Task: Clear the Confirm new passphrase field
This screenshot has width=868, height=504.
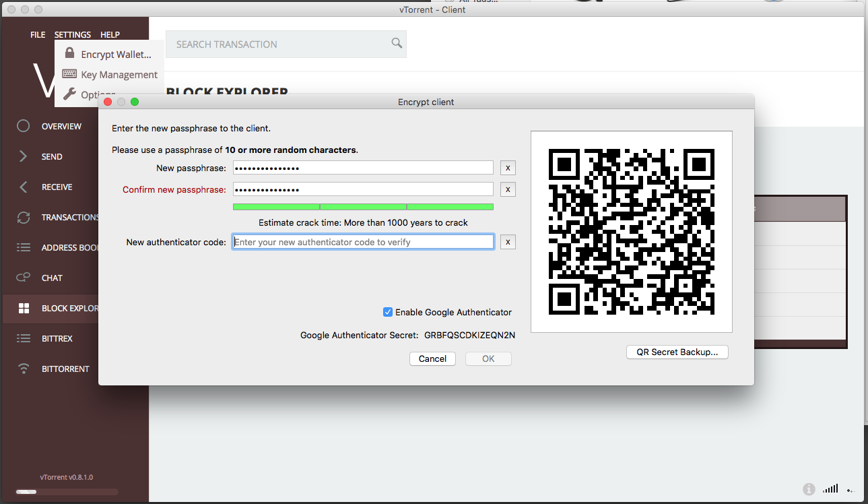Action: tap(508, 190)
